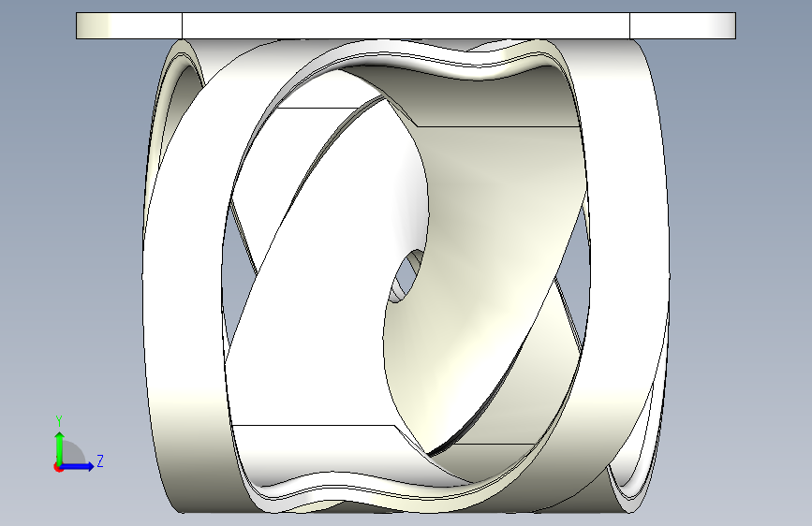Image resolution: width=812 pixels, height=526 pixels.
Task: Click the green Y axis arrow of the triad
Action: coord(60,447)
